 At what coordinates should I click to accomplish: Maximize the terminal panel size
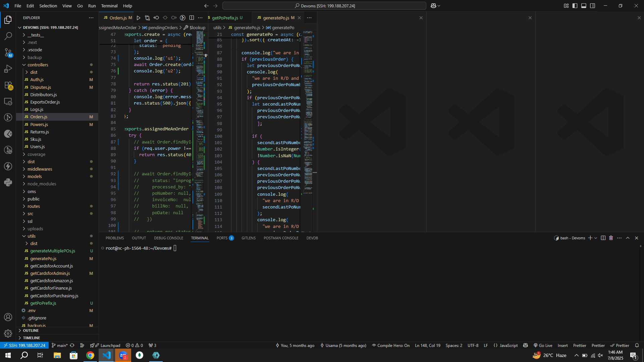(628, 238)
